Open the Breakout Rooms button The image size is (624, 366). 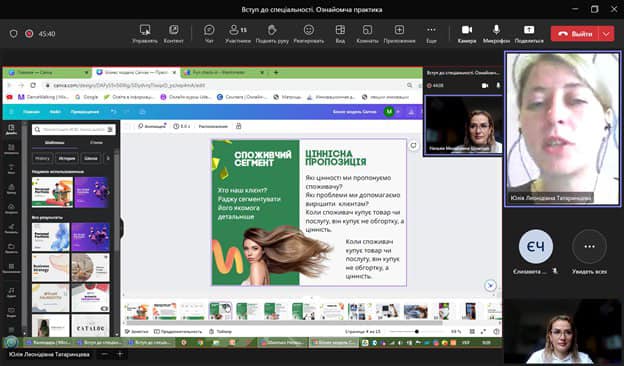pyautogui.click(x=367, y=34)
